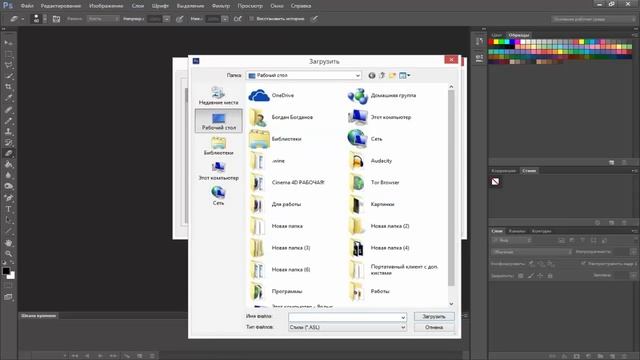Open the layer blend mode dropdown
Screen dimensions: 640x360
[x=531, y=252]
